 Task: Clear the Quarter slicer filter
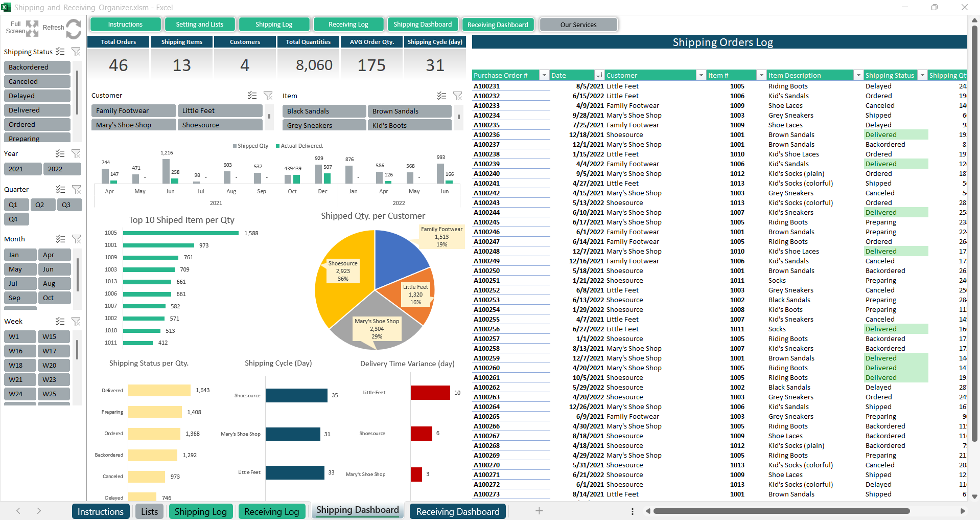[x=76, y=190]
